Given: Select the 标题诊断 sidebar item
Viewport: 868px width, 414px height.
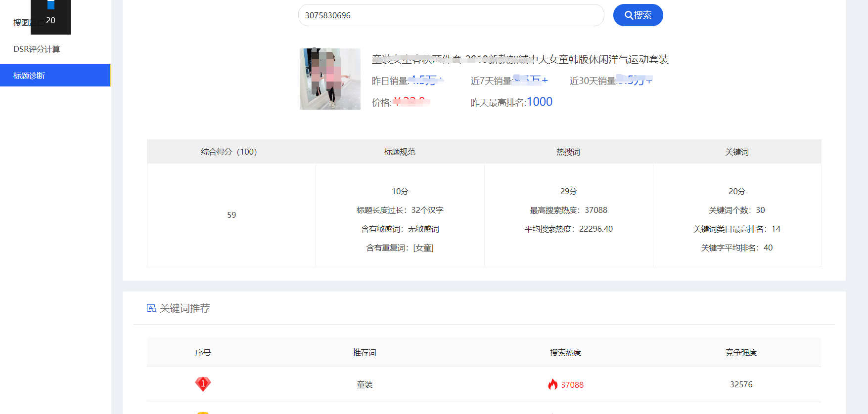Looking at the screenshot, I should 55,76.
